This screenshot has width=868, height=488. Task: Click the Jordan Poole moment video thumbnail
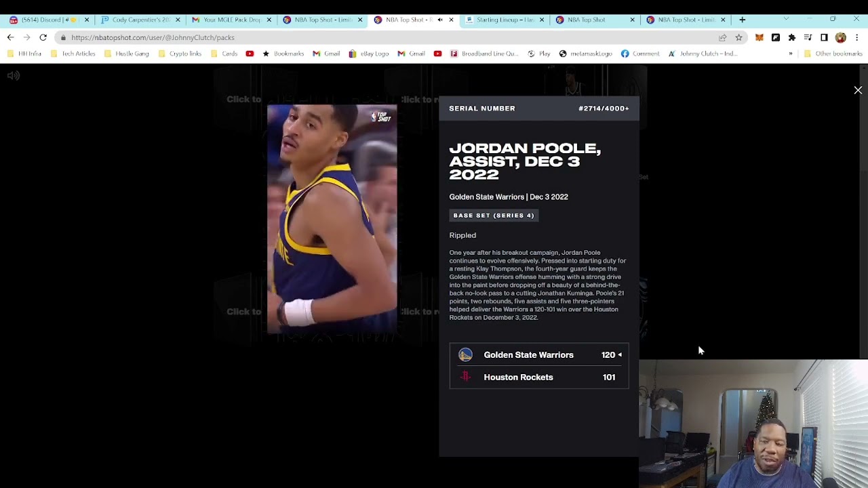332,219
